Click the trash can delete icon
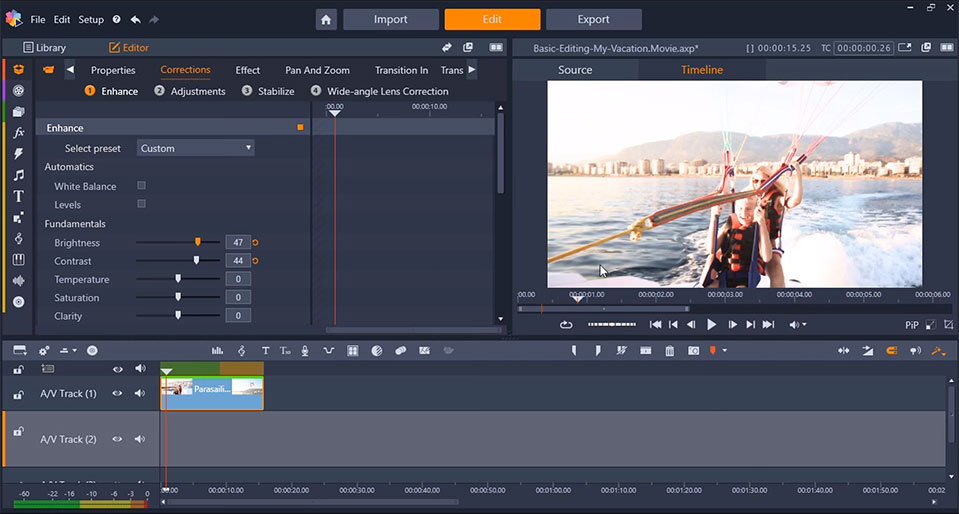The height and width of the screenshot is (514, 959). point(670,351)
